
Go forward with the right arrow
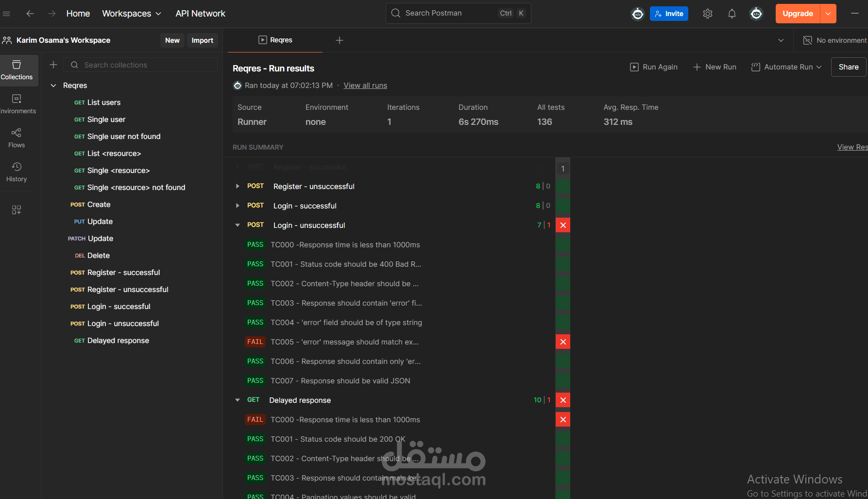(52, 14)
